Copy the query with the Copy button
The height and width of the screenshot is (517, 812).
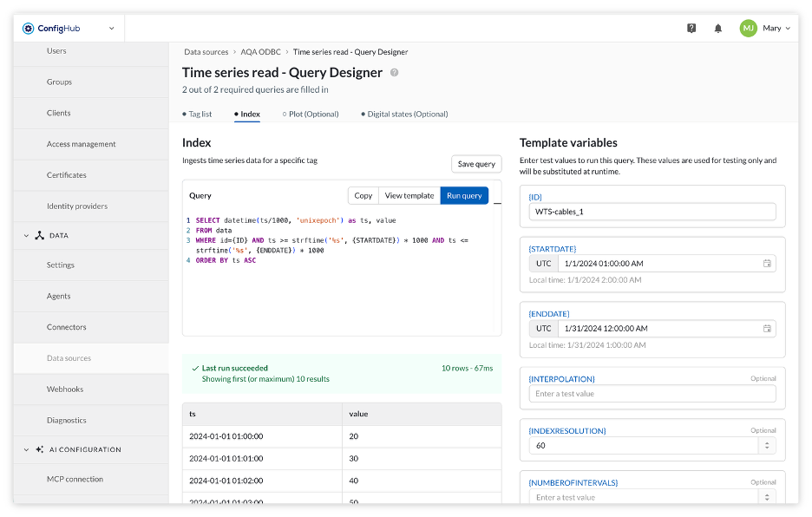363,196
